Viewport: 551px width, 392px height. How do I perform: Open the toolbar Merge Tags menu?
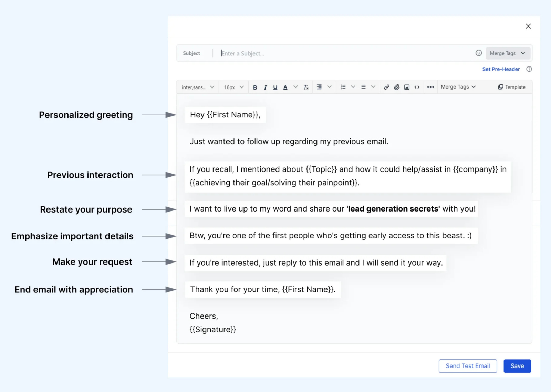(458, 87)
